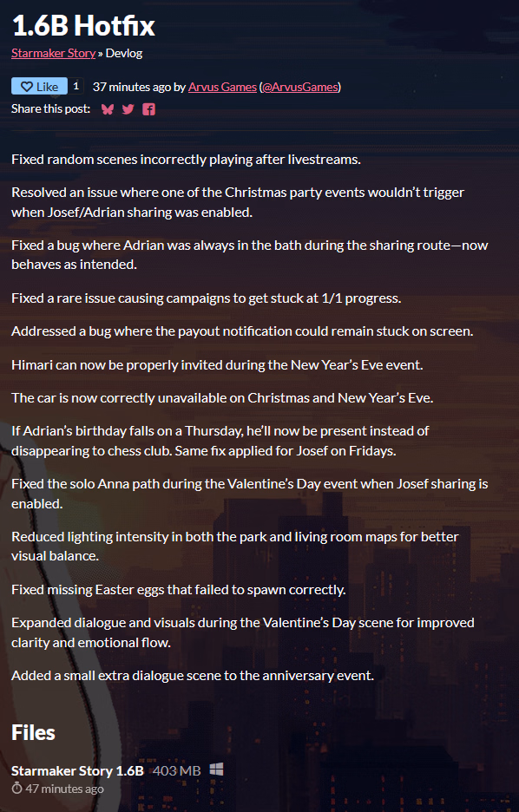The height and width of the screenshot is (812, 519).
Task: Click the missing Easter eggs fix note
Action: (x=179, y=589)
